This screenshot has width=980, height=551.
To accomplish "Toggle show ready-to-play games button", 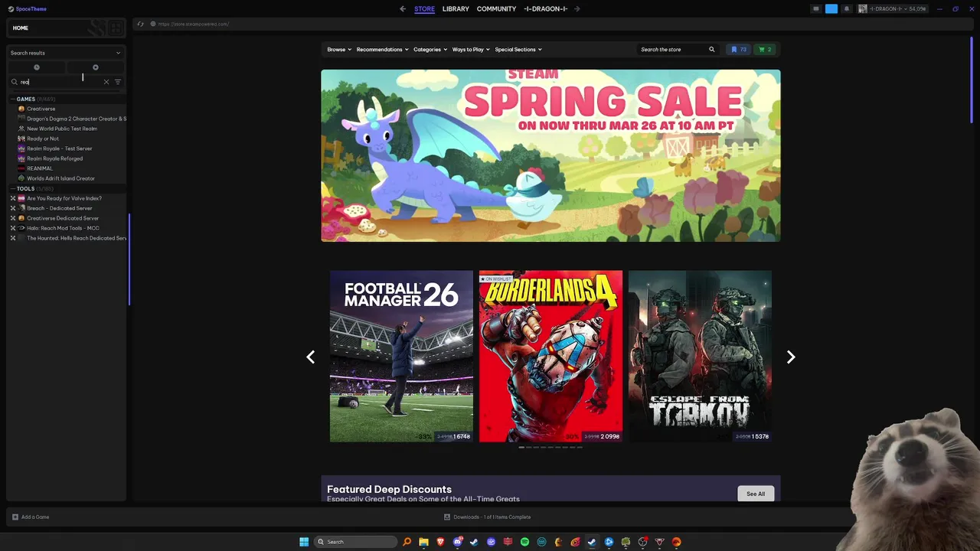I will (x=95, y=67).
